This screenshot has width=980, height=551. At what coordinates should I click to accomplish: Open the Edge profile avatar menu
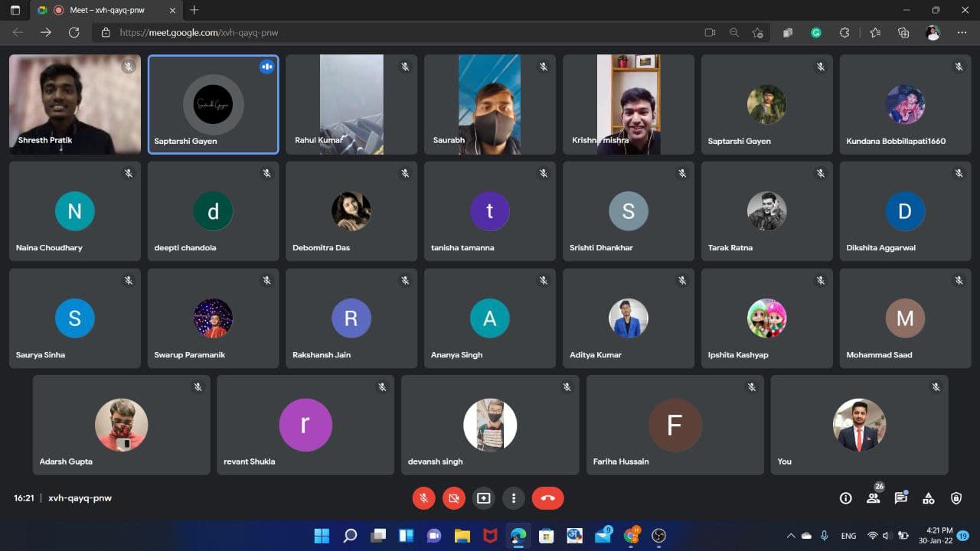(933, 33)
